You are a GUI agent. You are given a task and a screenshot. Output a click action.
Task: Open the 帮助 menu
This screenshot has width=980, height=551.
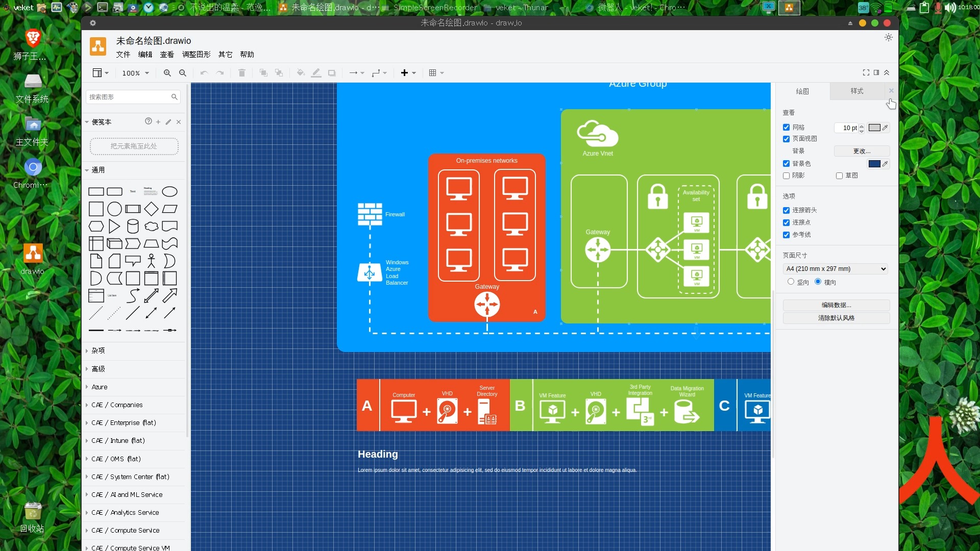(247, 55)
